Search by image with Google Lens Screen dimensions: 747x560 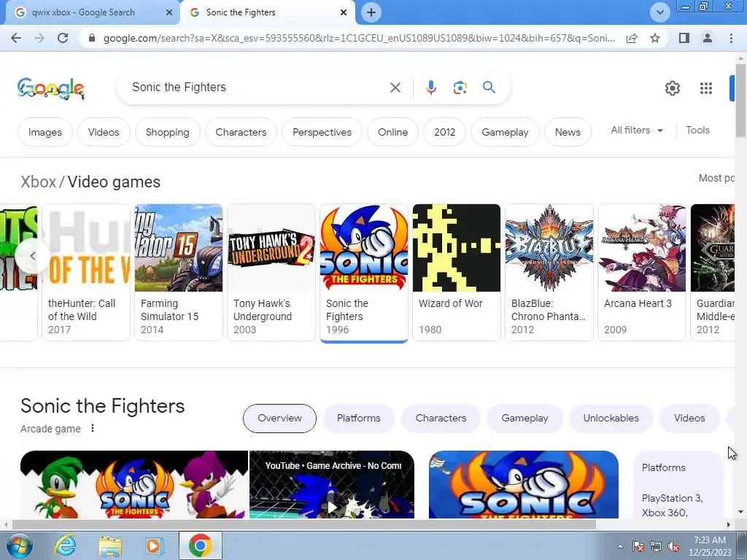click(x=460, y=87)
